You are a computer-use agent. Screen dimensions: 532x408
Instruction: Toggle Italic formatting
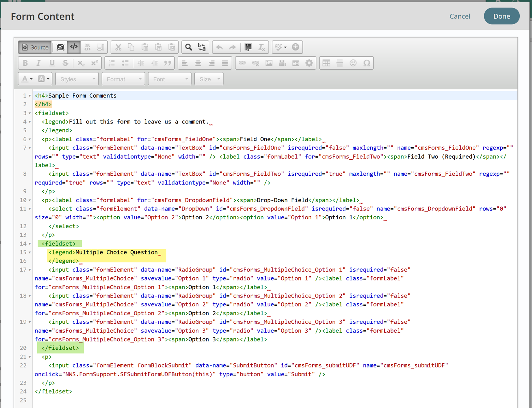point(39,63)
